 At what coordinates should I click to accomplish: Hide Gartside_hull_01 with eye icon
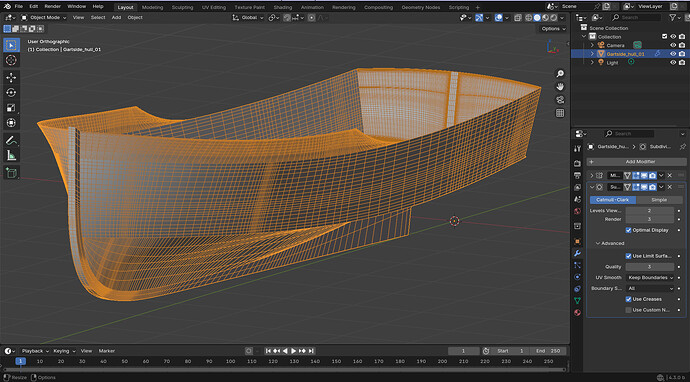click(x=673, y=54)
